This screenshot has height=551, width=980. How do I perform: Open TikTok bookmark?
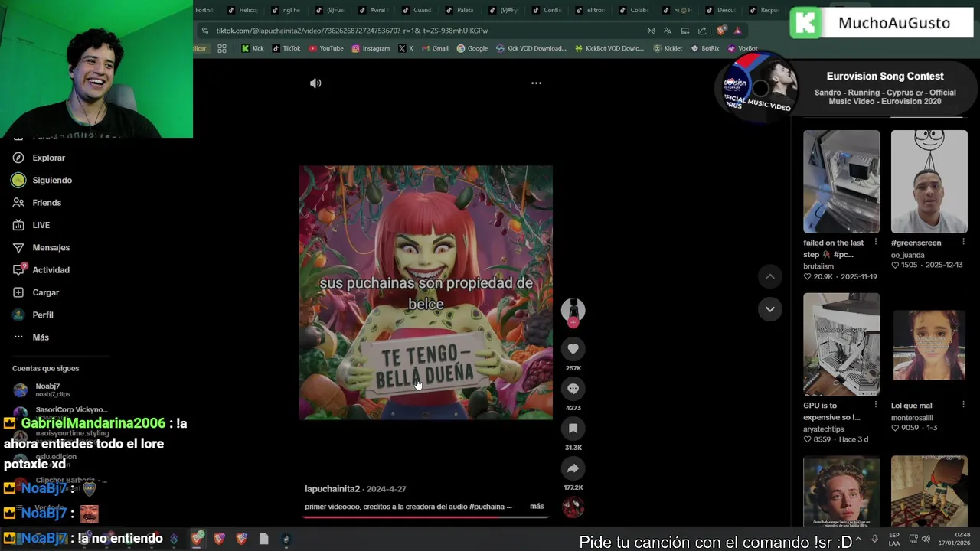click(286, 48)
